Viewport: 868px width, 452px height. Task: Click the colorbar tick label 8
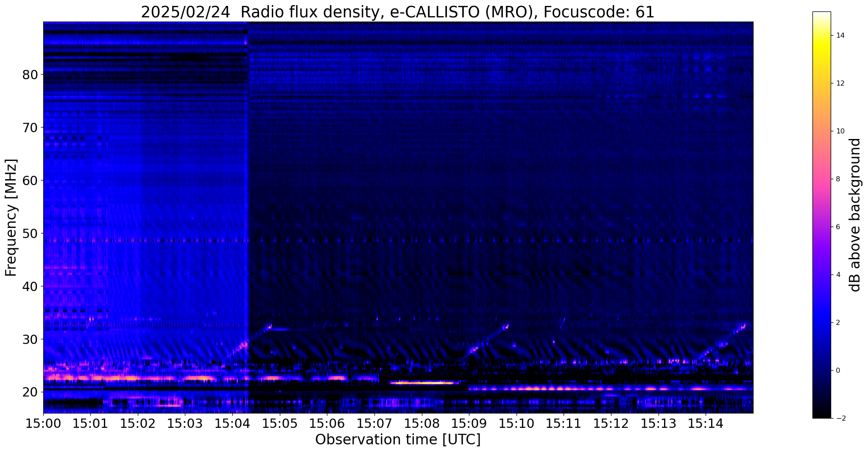838,179
